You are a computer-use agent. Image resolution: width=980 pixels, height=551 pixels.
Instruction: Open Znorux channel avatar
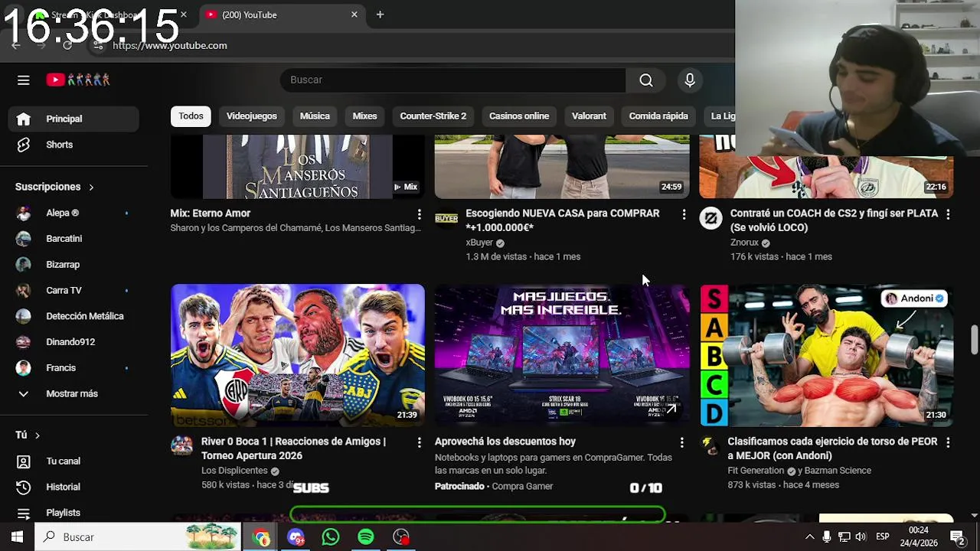[710, 218]
